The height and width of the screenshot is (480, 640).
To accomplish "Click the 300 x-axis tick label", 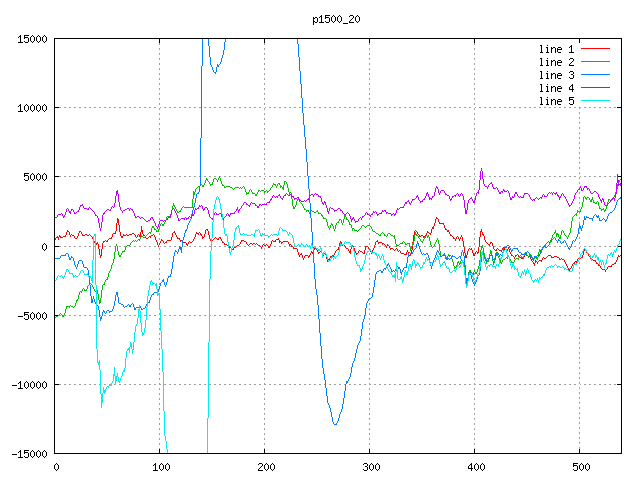I will pos(370,467).
